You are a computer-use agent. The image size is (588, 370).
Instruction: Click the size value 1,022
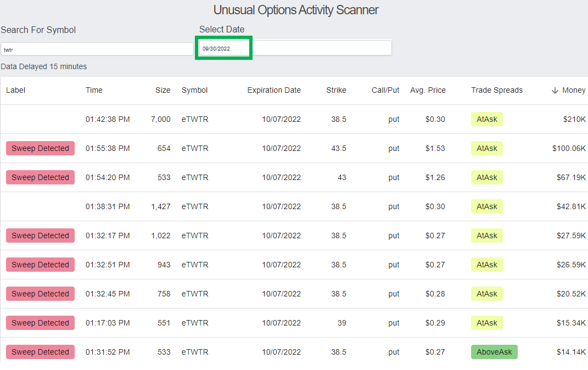coord(160,236)
